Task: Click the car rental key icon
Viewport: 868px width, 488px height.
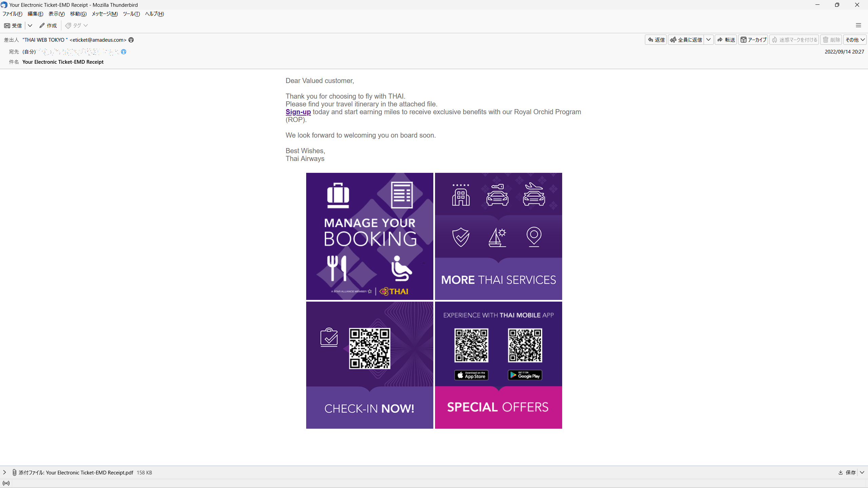Action: pyautogui.click(x=497, y=195)
